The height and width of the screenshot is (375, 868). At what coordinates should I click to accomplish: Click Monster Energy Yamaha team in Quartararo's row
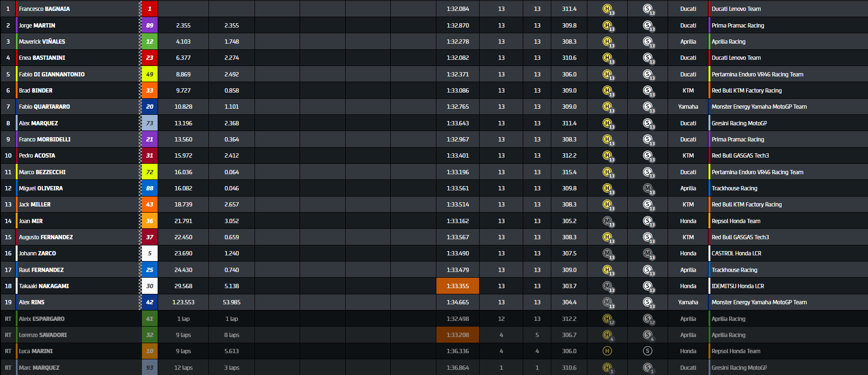click(759, 107)
